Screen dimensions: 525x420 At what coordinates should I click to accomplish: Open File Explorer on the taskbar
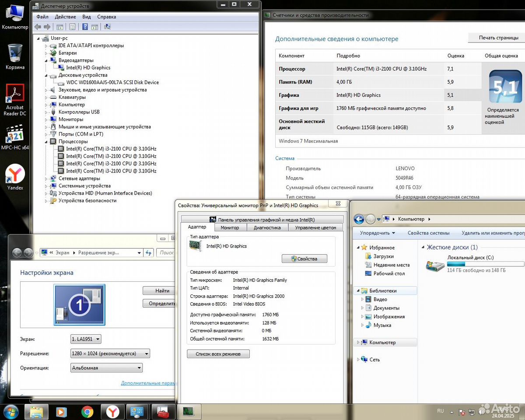[36, 412]
